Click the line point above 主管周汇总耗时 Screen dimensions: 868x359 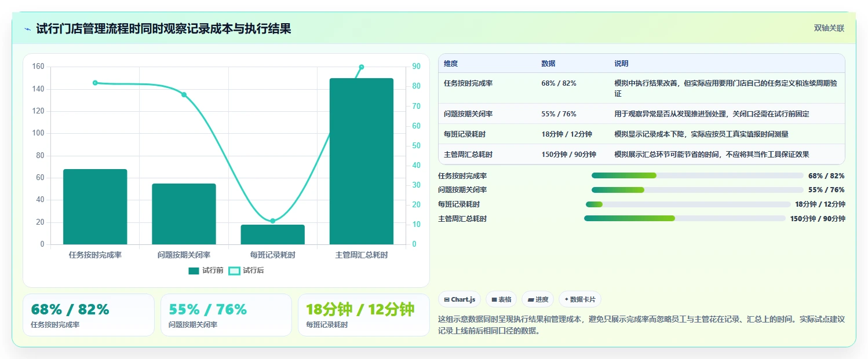pos(362,67)
